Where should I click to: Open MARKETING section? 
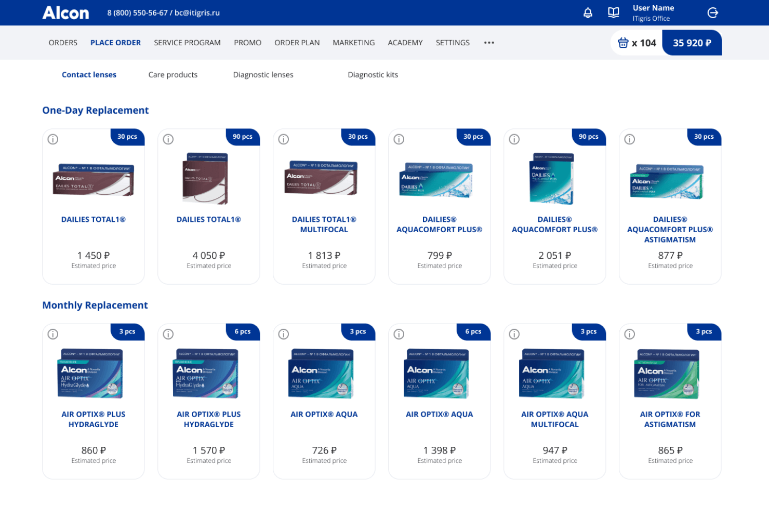pyautogui.click(x=353, y=43)
